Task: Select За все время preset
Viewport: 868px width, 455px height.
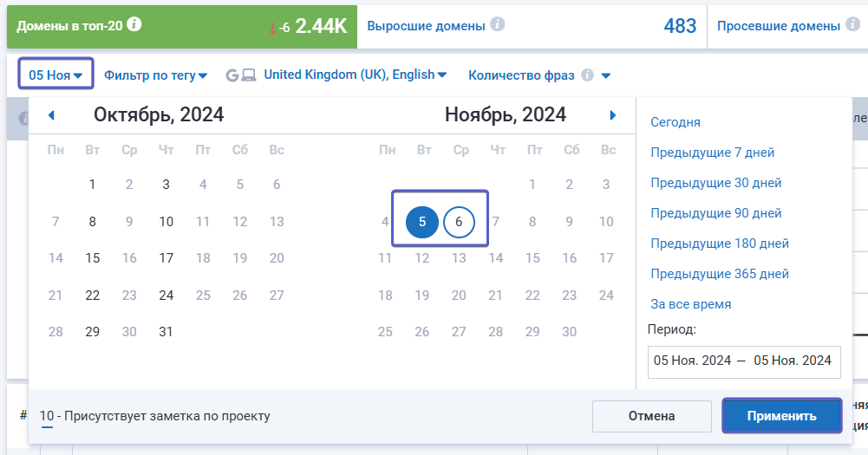Action: coord(691,304)
